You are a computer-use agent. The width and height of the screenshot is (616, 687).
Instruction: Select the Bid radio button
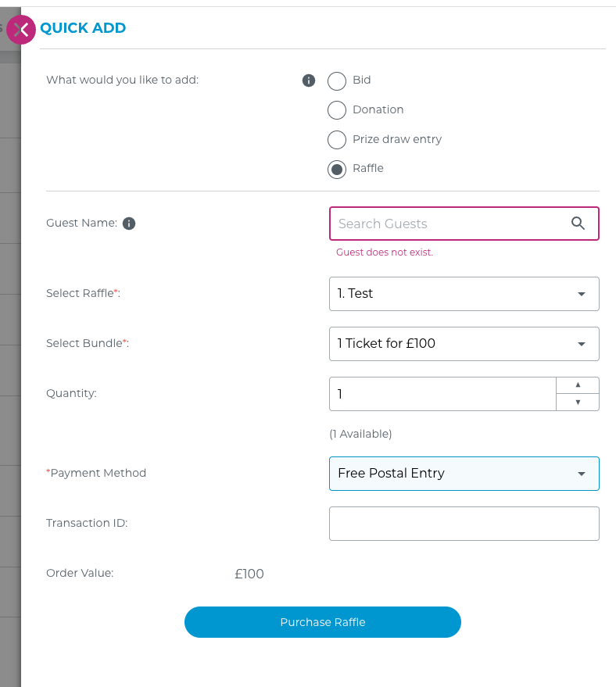336,81
